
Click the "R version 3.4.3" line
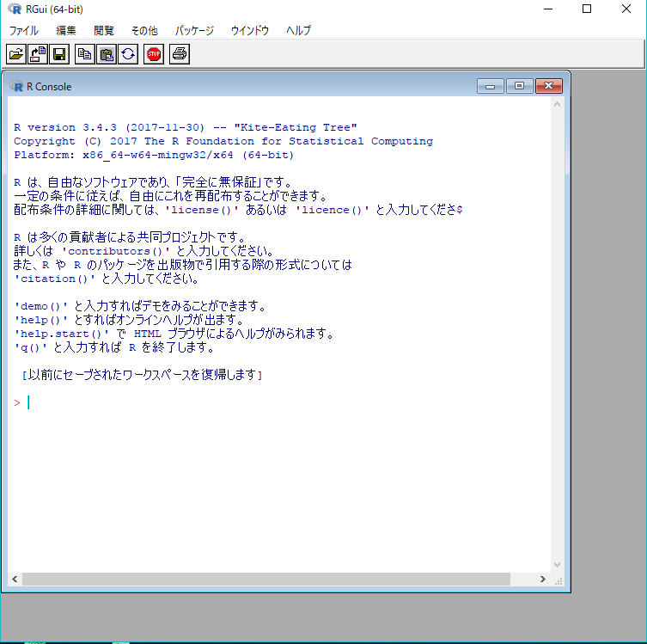[x=186, y=127]
